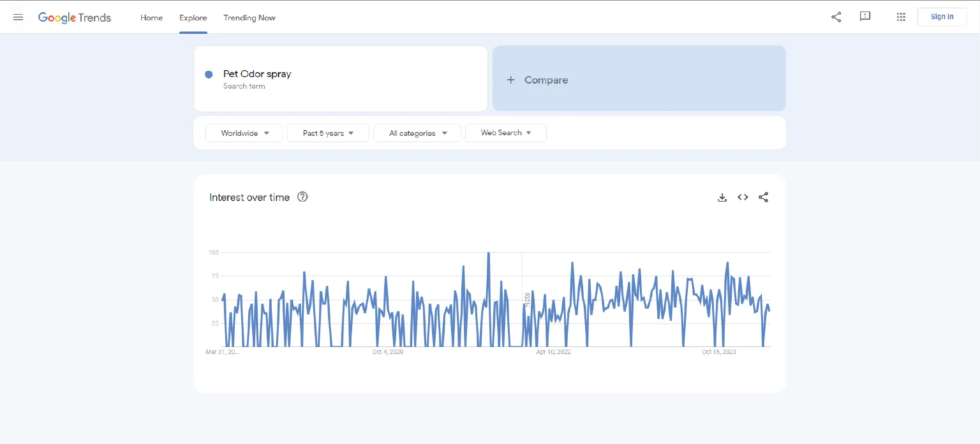Expand the Worldwide region dropdown

pyautogui.click(x=244, y=133)
